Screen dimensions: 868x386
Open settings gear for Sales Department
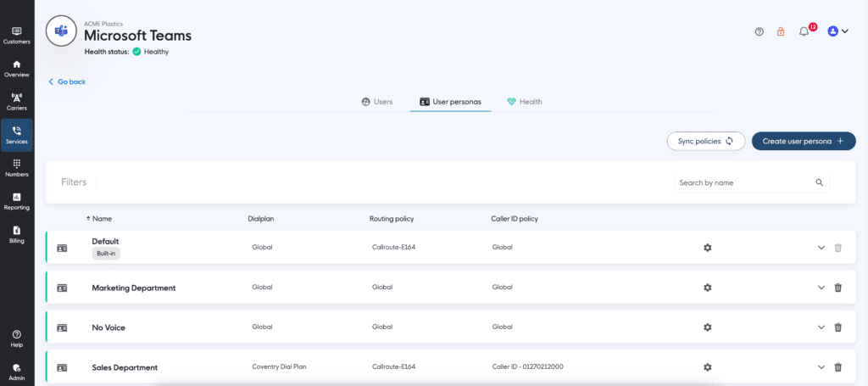(707, 367)
